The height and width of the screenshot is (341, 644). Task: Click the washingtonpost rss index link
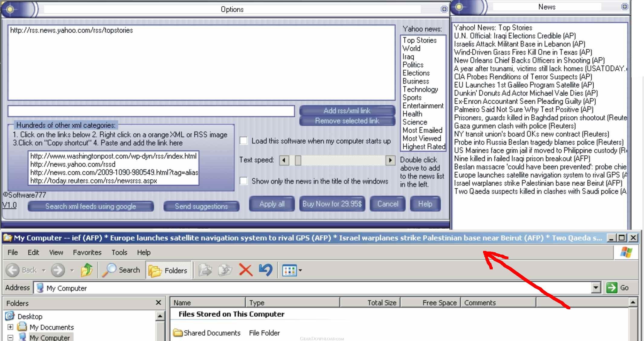114,156
